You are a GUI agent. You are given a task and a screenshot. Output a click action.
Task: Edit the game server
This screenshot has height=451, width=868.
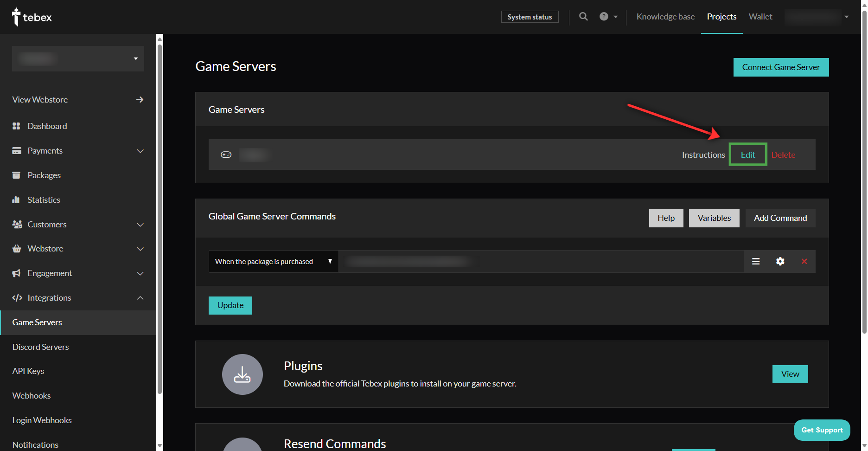748,155
